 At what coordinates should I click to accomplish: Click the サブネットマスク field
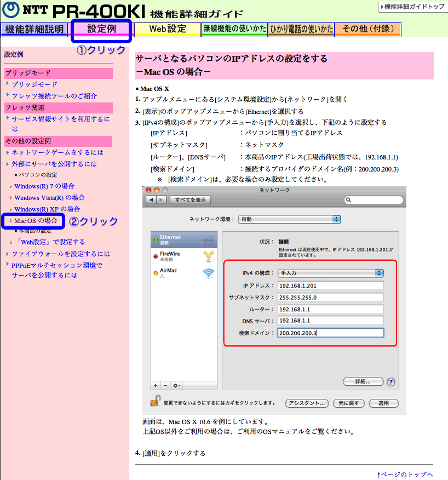(330, 298)
